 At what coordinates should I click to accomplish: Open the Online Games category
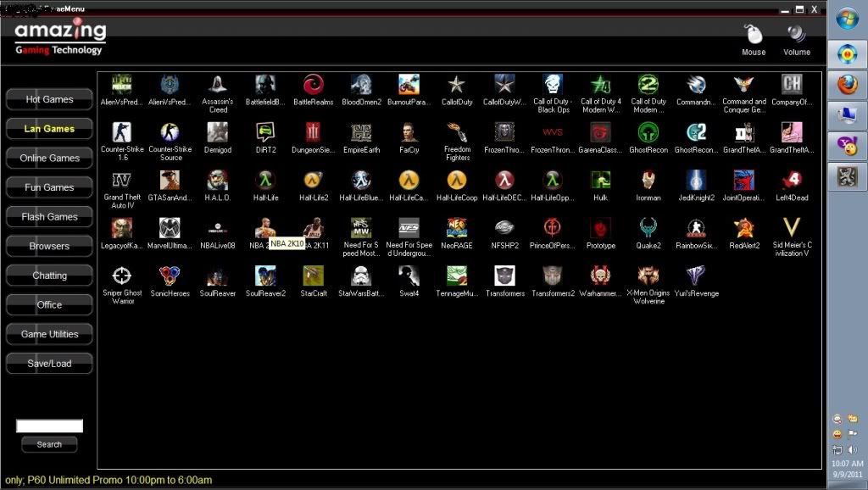[49, 159]
